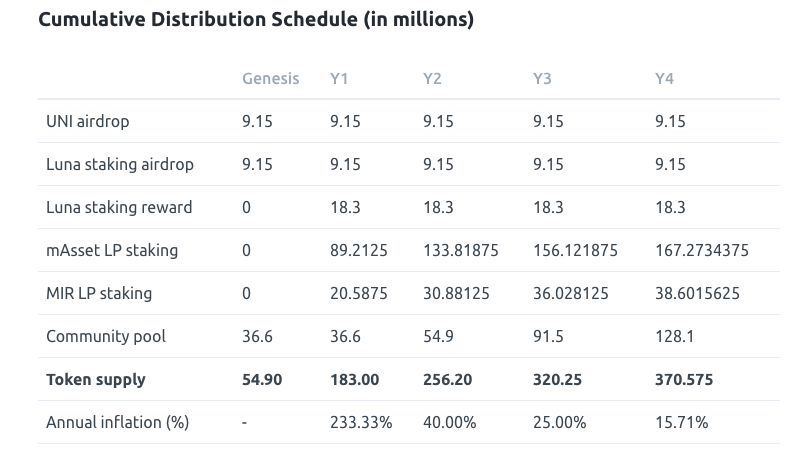
Task: Click the Y3 column header
Action: point(542,79)
